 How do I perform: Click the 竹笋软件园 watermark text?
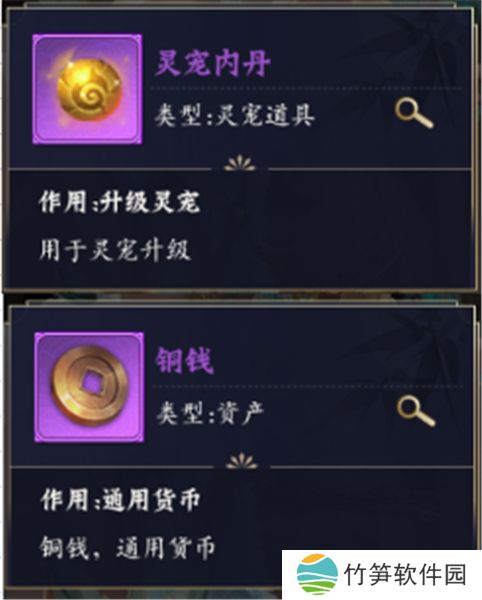(405, 574)
